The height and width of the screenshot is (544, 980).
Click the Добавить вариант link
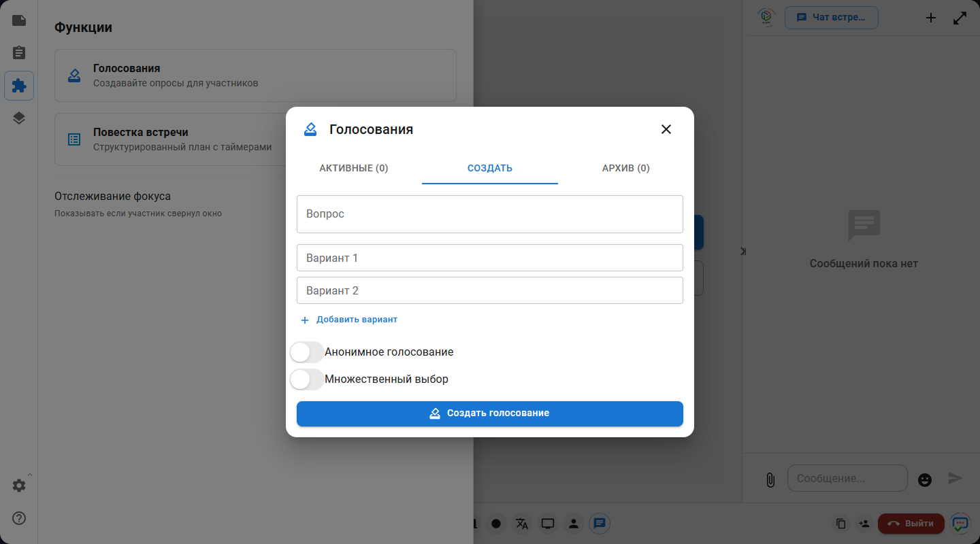tap(348, 320)
